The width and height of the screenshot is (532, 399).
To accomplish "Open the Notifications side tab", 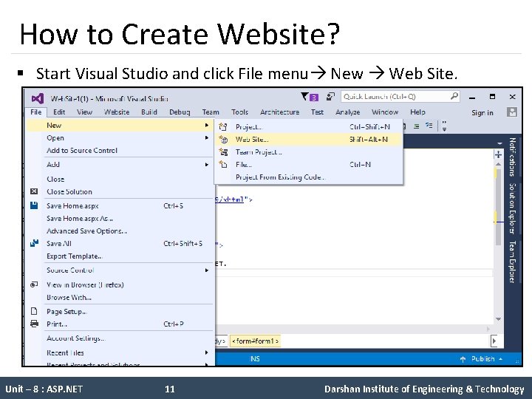I will (512, 157).
